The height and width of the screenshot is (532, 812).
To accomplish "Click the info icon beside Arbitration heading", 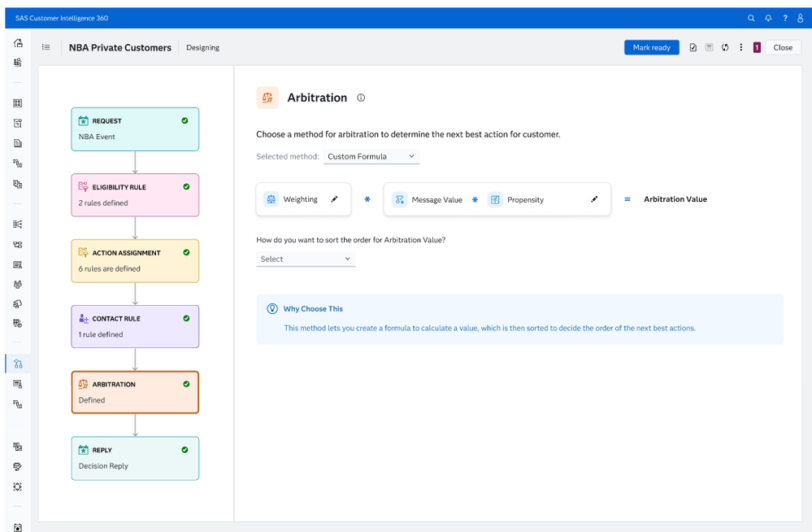I will [x=361, y=98].
